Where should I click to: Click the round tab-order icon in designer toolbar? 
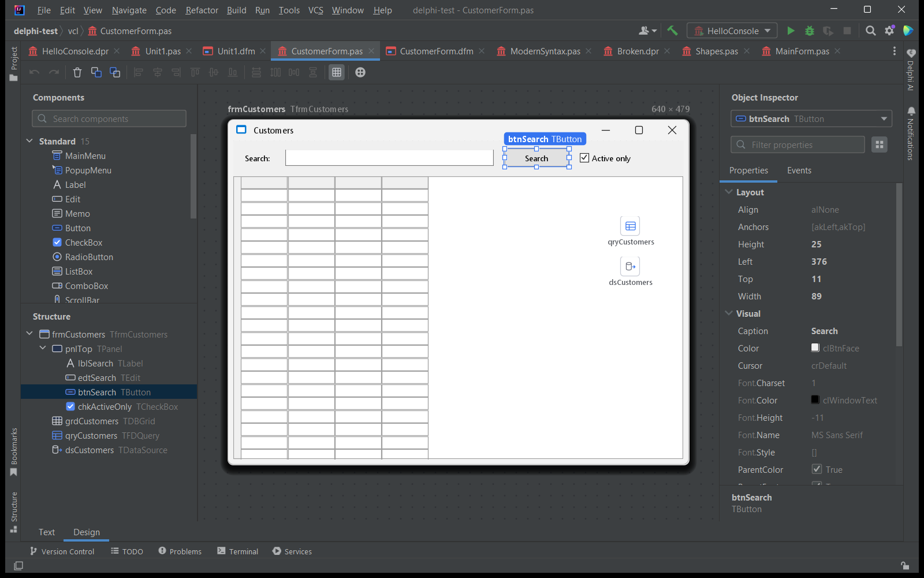click(360, 72)
